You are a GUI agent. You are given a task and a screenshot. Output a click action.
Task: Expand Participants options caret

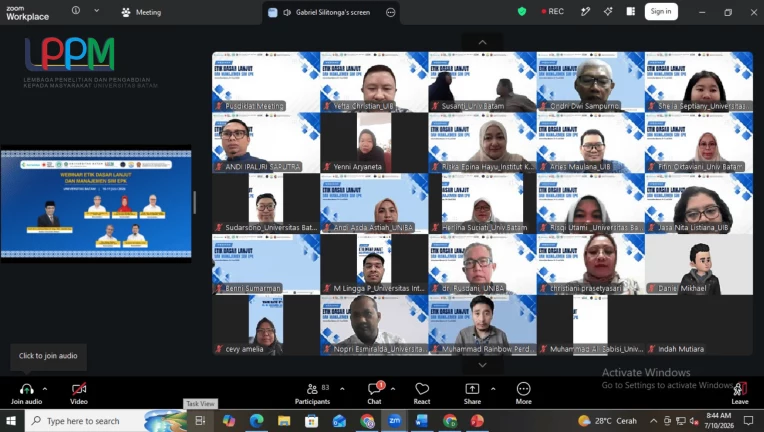point(342,389)
